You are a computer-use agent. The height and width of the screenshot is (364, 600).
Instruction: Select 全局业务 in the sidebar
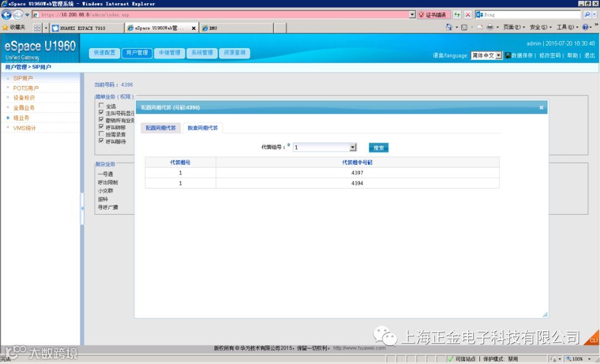point(24,108)
